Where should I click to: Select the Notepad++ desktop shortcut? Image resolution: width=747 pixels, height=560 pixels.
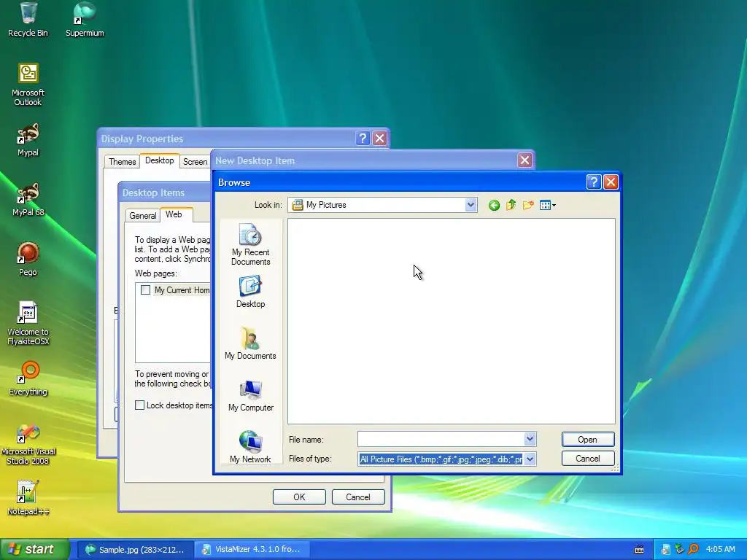[x=28, y=498]
